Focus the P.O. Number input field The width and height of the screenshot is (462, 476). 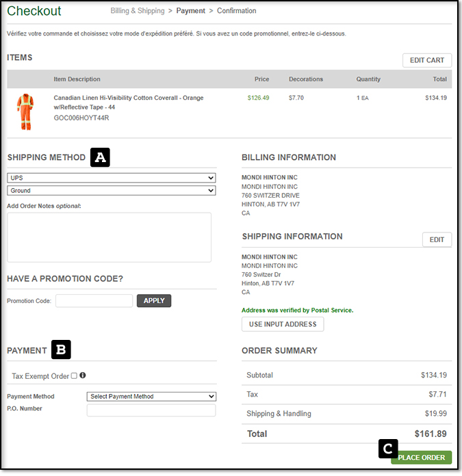click(151, 410)
